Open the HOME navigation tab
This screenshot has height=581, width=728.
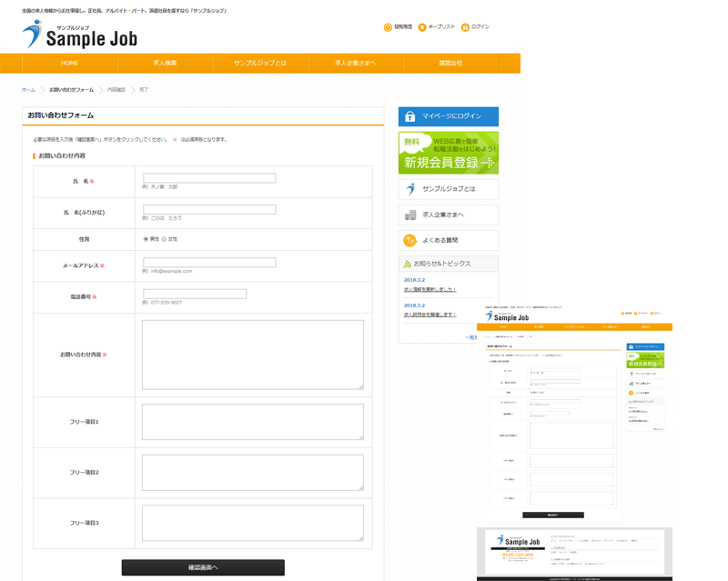69,63
